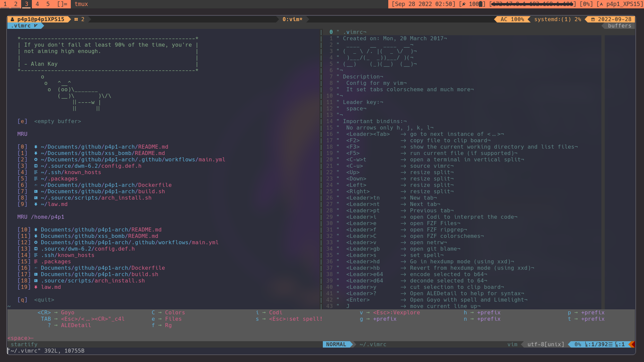This screenshot has height=362, width=644.
Task: Switch to workspace tag 4
Action: coord(37,4)
